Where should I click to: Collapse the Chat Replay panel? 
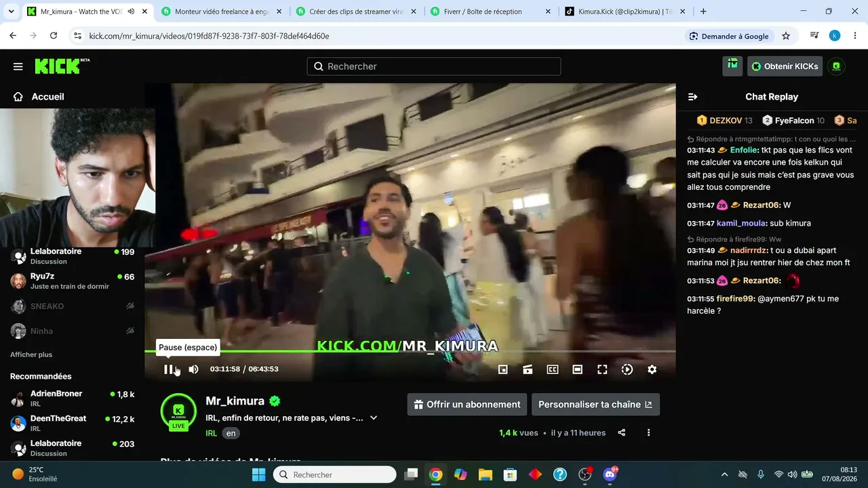[x=693, y=97]
